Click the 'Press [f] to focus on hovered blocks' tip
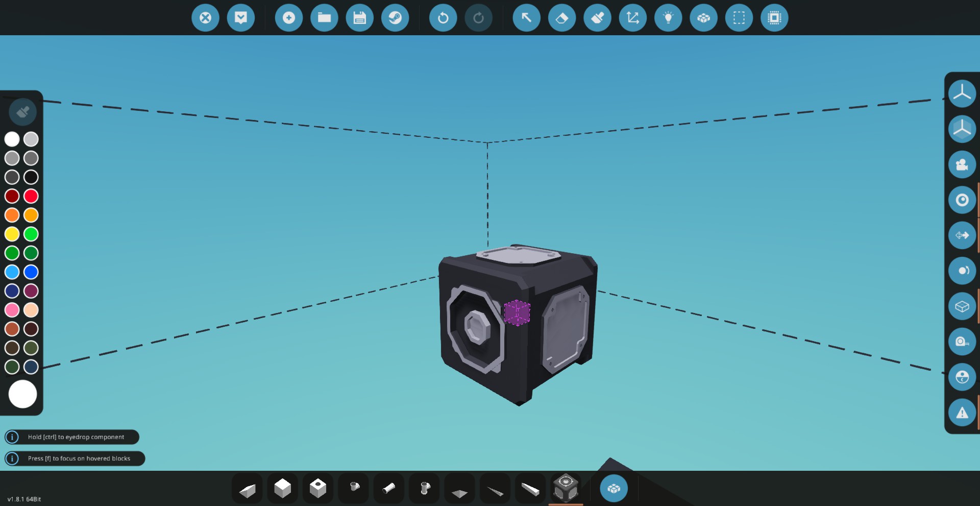Screen dimensions: 980x506 click(x=75, y=459)
